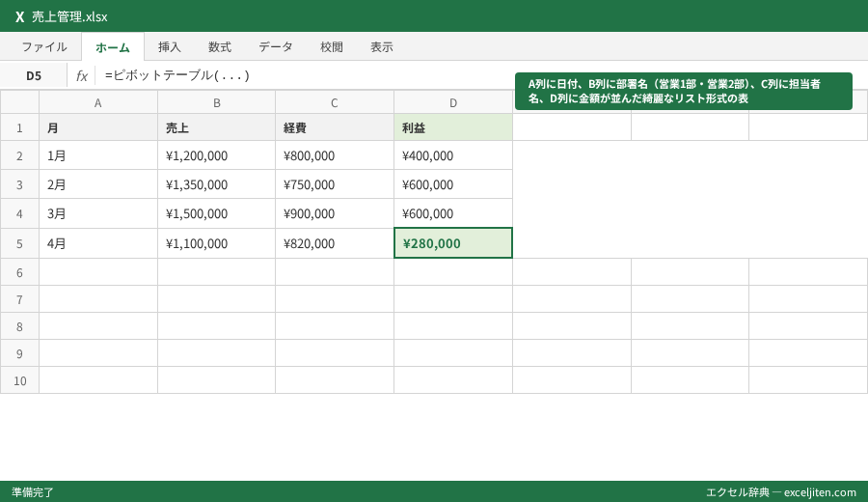Click the cell with ¥1,500,000
The image size is (868, 502).
[216, 213]
